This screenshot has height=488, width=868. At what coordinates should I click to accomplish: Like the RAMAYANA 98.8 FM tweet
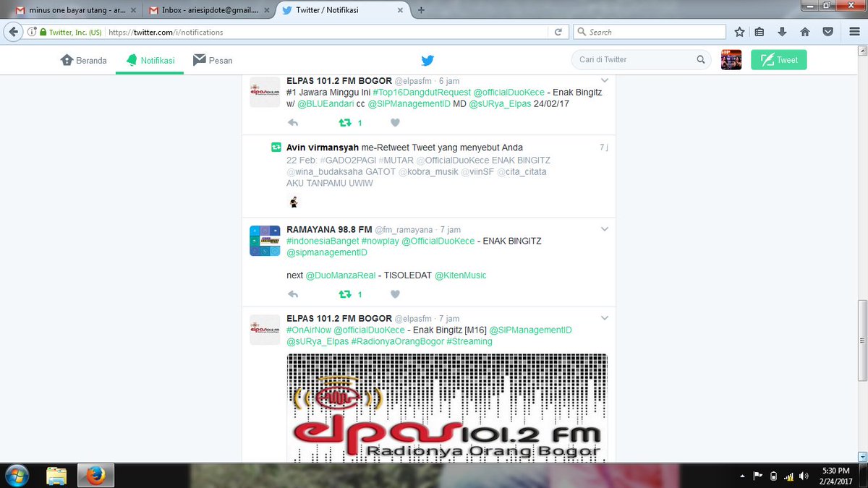pos(395,294)
